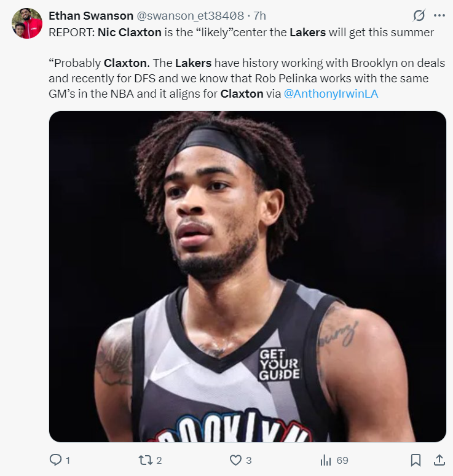Open the three-dot More options menu
The height and width of the screenshot is (476, 453).
point(439,15)
